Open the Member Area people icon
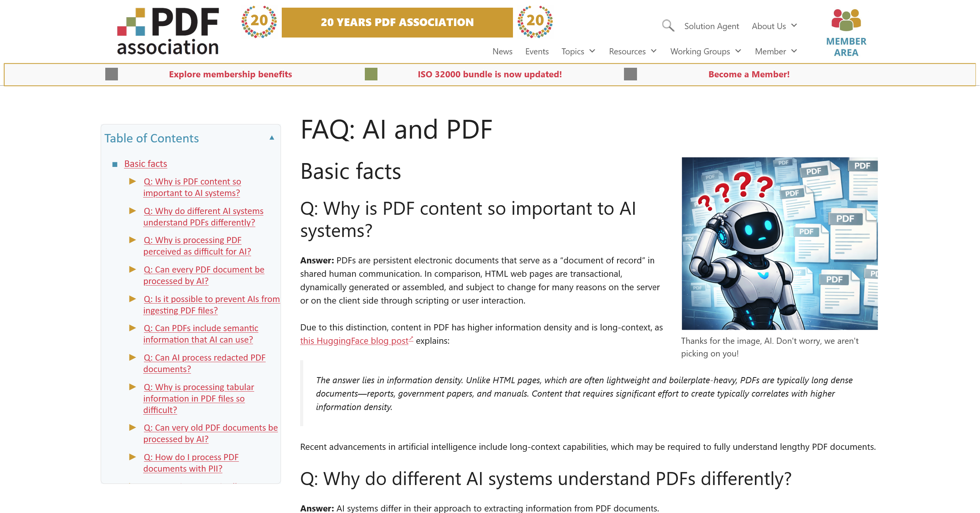The width and height of the screenshot is (980, 513). (846, 20)
